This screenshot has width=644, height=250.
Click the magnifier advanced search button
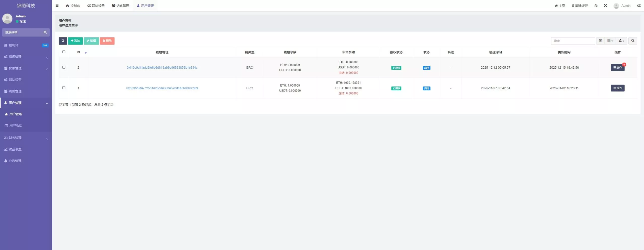click(x=632, y=41)
